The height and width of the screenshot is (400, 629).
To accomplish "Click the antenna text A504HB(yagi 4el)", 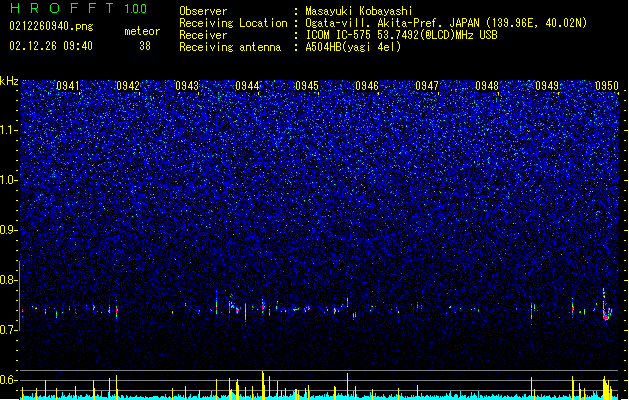I will (353, 47).
